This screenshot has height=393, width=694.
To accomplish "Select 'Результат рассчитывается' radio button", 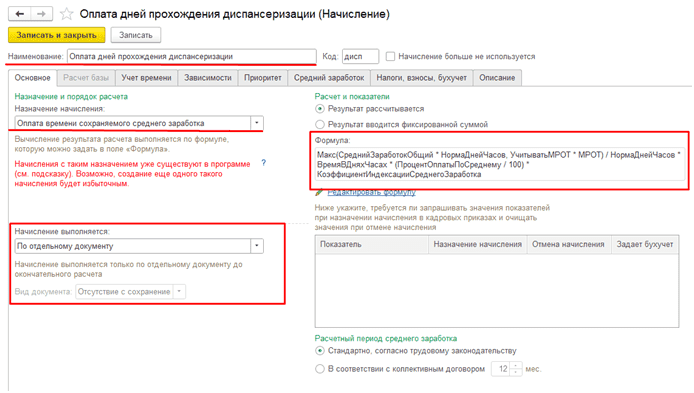I will [x=320, y=109].
